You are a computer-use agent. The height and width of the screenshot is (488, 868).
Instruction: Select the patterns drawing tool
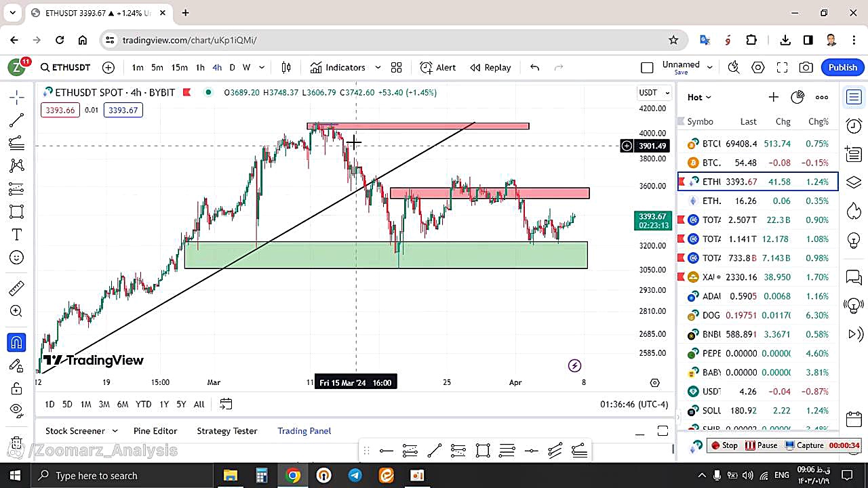coord(17,165)
